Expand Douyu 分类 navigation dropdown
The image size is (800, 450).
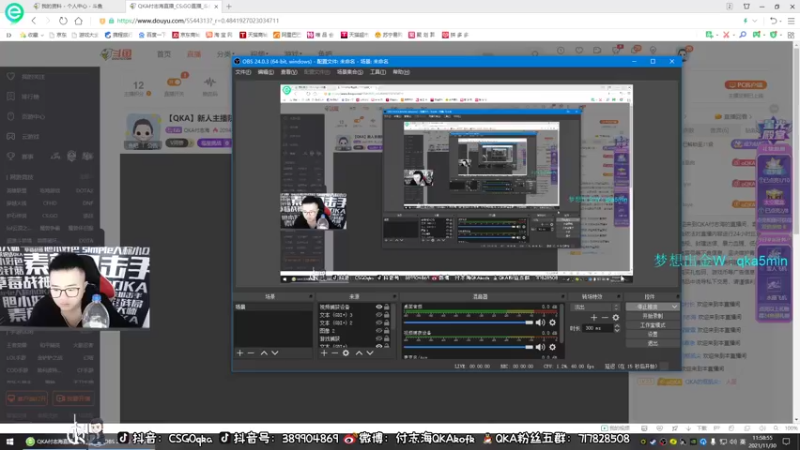(225, 54)
